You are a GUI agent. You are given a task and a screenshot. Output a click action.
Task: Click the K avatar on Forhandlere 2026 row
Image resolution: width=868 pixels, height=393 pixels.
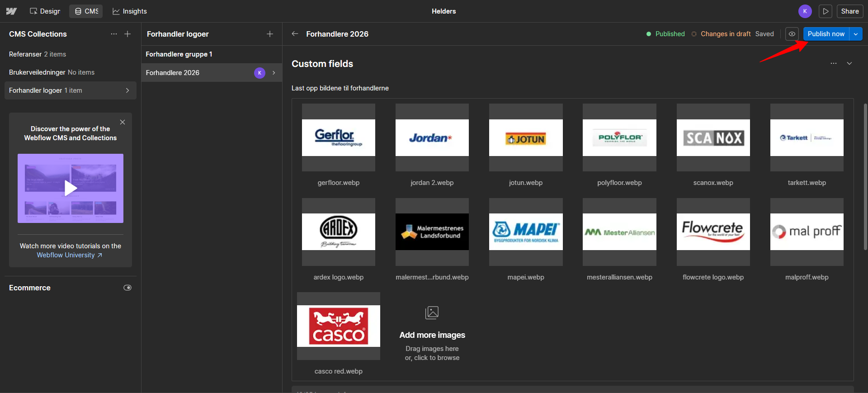coord(259,73)
